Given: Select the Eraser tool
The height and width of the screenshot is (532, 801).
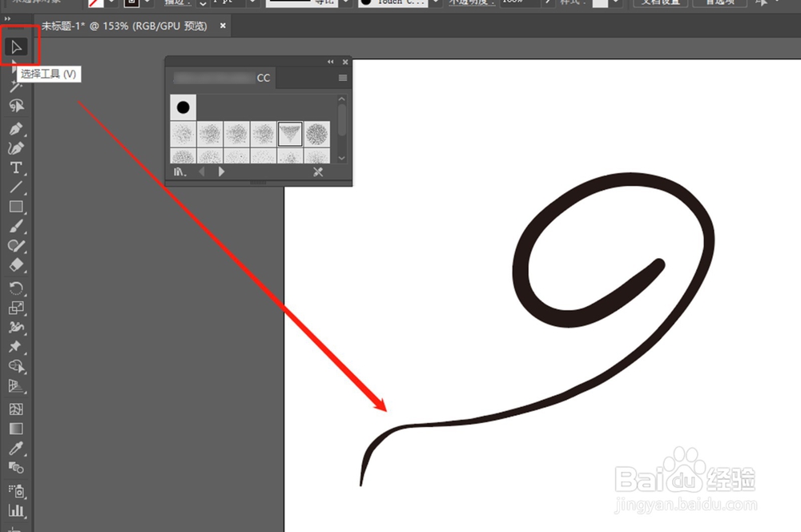Looking at the screenshot, I should pyautogui.click(x=16, y=265).
